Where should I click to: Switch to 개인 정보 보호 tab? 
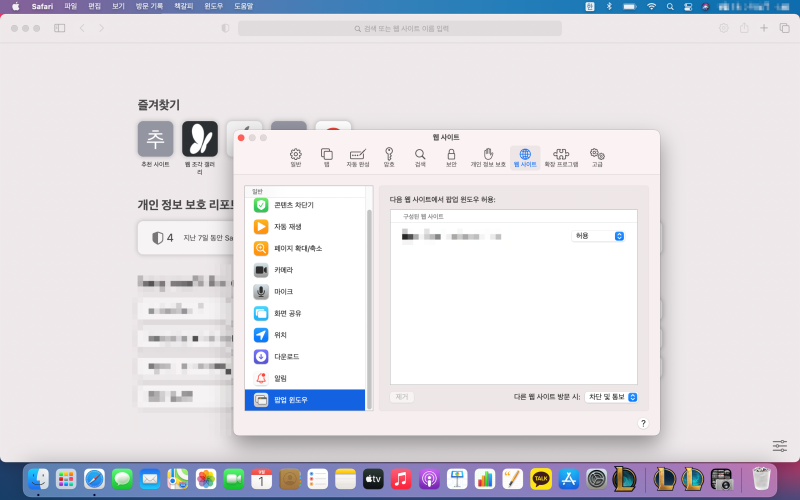pos(488,158)
